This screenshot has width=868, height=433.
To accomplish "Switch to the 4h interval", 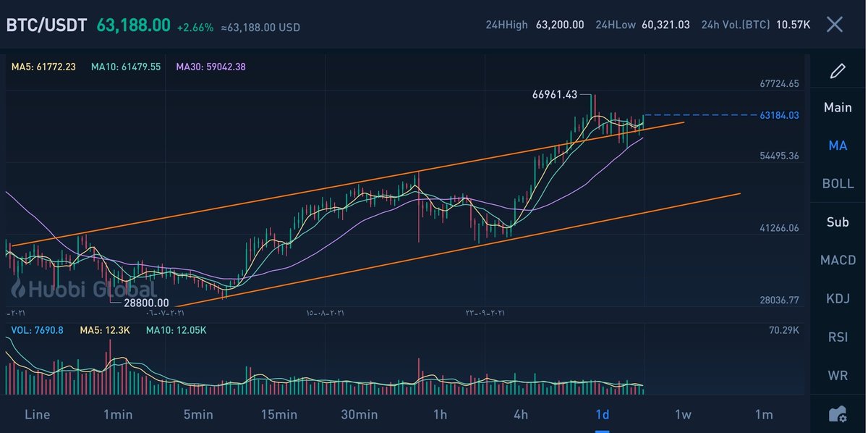I will pos(521,414).
